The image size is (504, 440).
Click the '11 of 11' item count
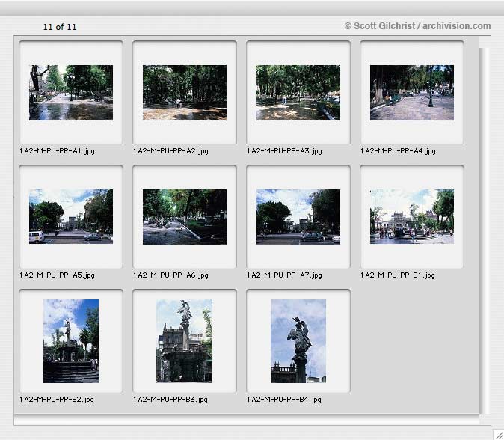tap(60, 27)
